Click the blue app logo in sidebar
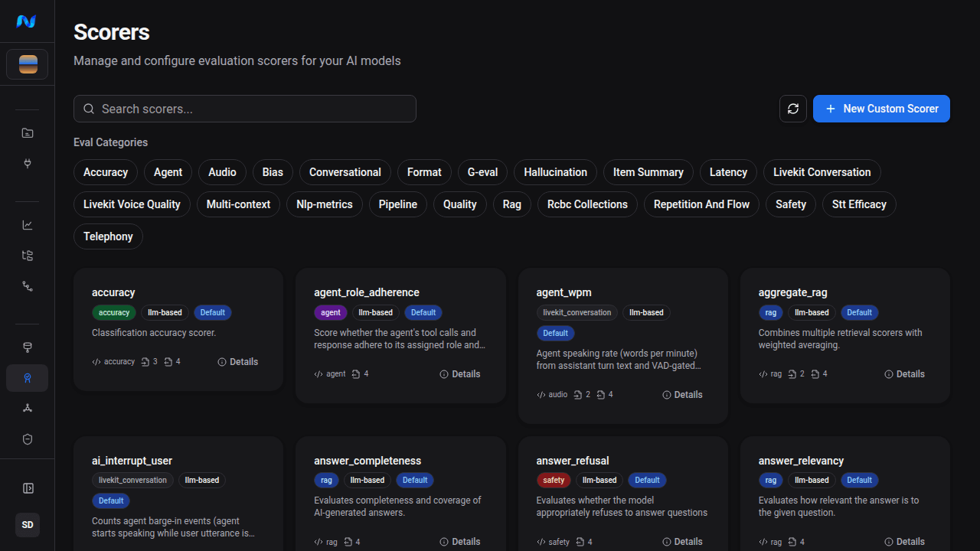The image size is (980, 551). tap(26, 21)
